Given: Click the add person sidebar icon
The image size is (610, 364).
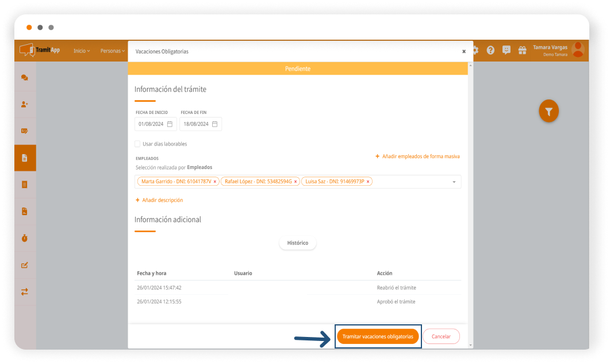Looking at the screenshot, I should click(25, 105).
